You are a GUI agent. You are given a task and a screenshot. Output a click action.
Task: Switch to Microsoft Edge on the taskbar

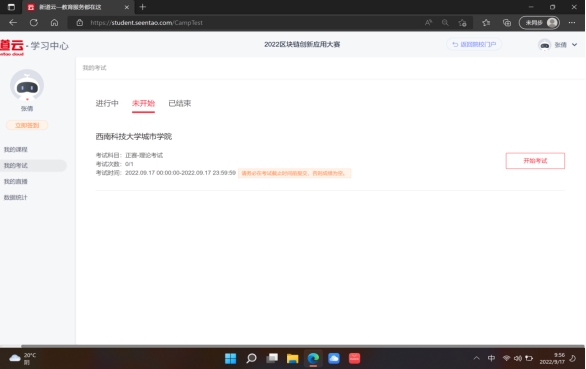313,359
